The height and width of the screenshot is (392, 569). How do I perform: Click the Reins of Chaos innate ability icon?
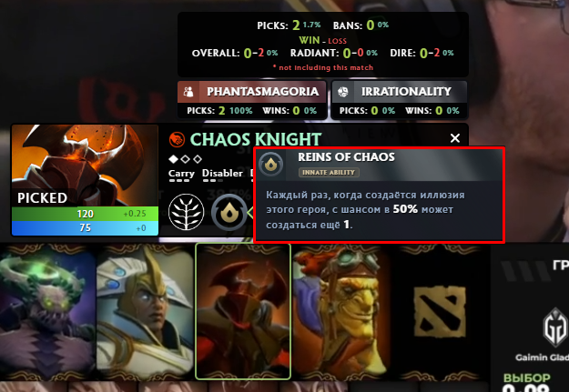tap(229, 212)
